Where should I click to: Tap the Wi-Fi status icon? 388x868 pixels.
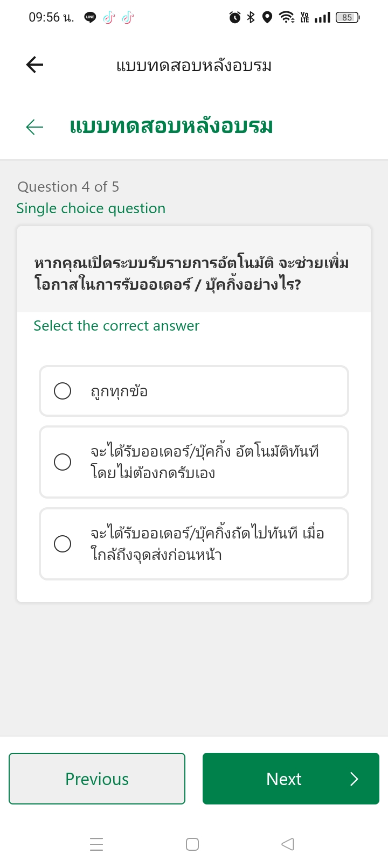(287, 18)
